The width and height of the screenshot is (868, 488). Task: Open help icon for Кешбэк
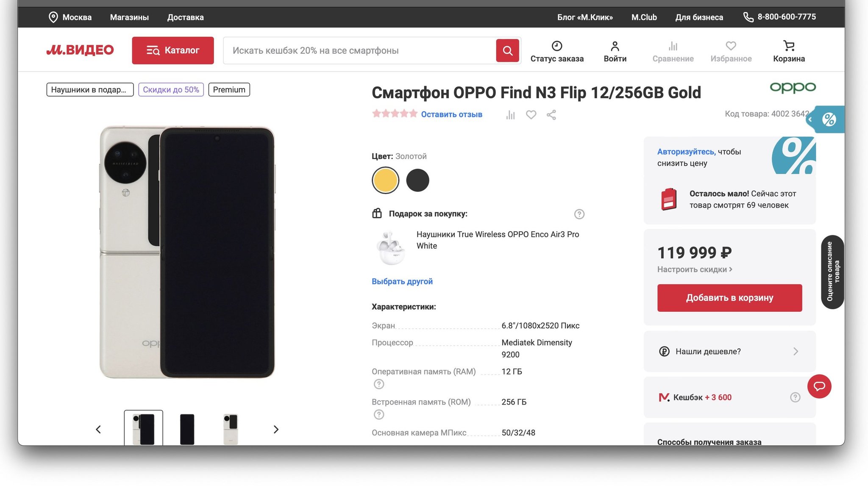[x=795, y=397]
